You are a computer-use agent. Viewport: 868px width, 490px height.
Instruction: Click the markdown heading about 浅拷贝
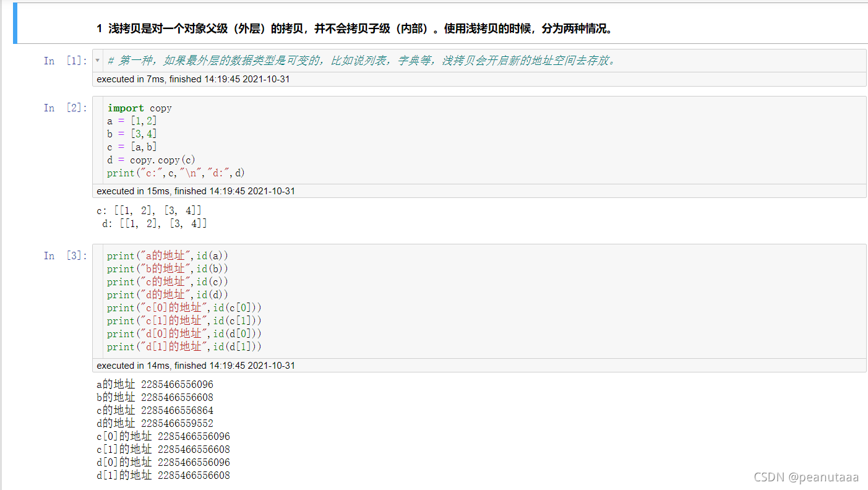355,28
